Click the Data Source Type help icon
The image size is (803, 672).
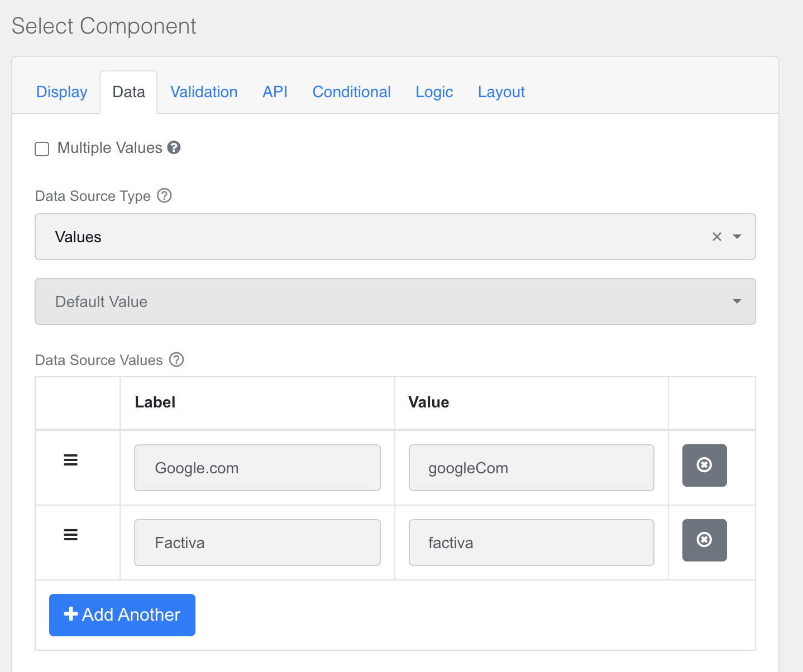(x=164, y=195)
